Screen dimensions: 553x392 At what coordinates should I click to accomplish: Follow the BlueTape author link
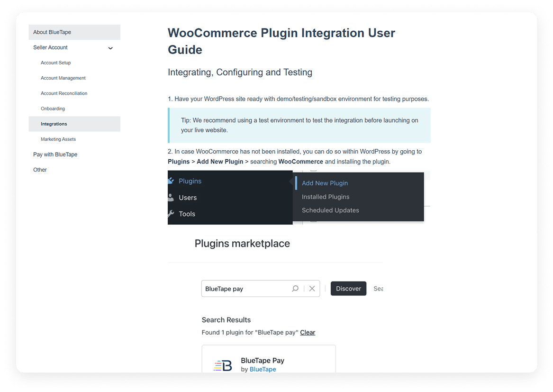263,369
